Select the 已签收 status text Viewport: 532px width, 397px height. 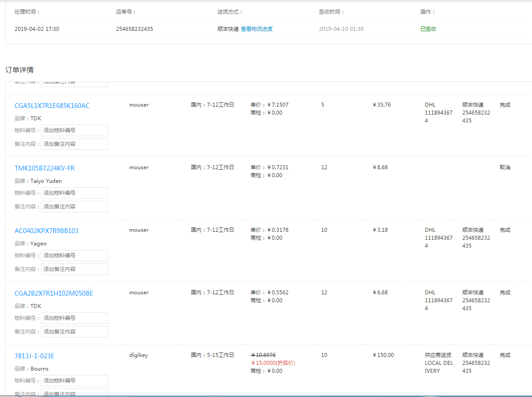(x=428, y=29)
